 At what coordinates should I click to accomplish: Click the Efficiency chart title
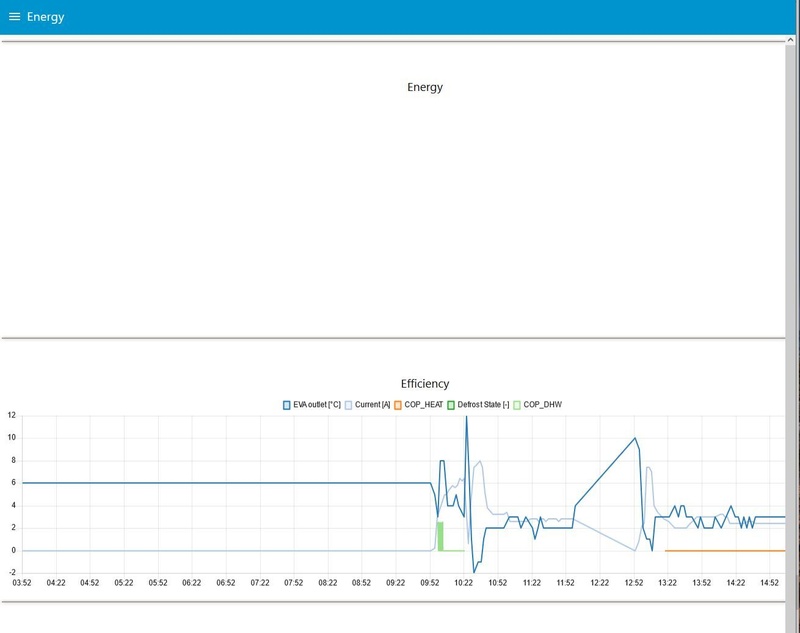coord(425,384)
